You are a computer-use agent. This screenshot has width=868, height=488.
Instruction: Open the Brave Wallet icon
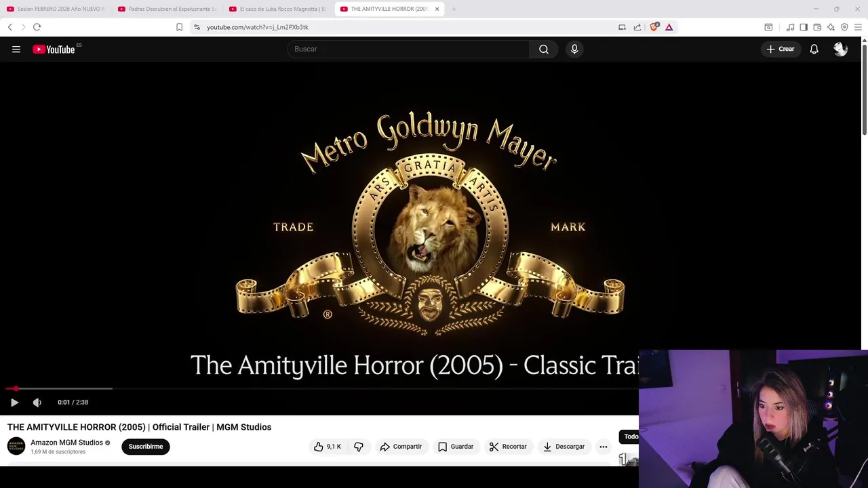[817, 27]
